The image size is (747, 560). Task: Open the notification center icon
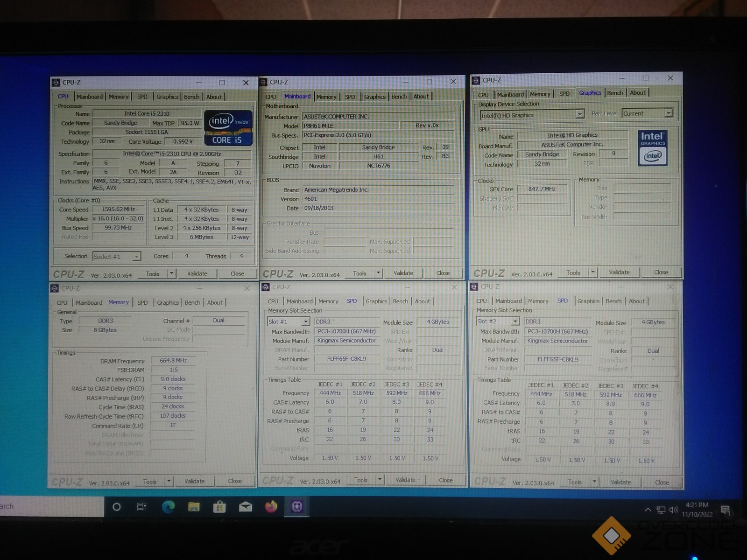(725, 510)
